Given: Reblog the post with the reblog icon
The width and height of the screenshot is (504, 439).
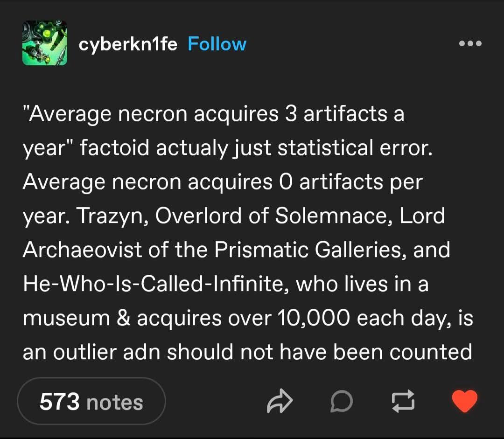Looking at the screenshot, I should pyautogui.click(x=403, y=402).
